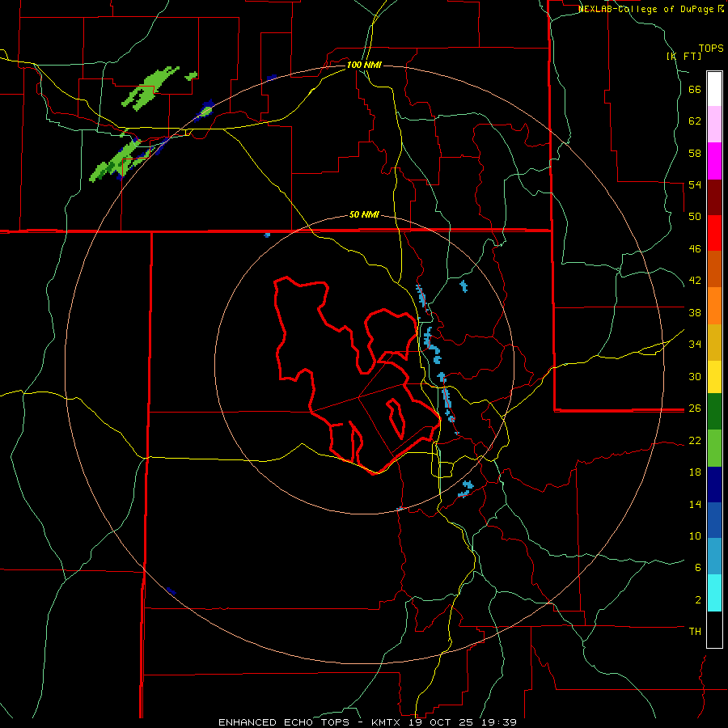Click the legend value "10"
Screen dimensions: 728x728
pyautogui.click(x=695, y=535)
